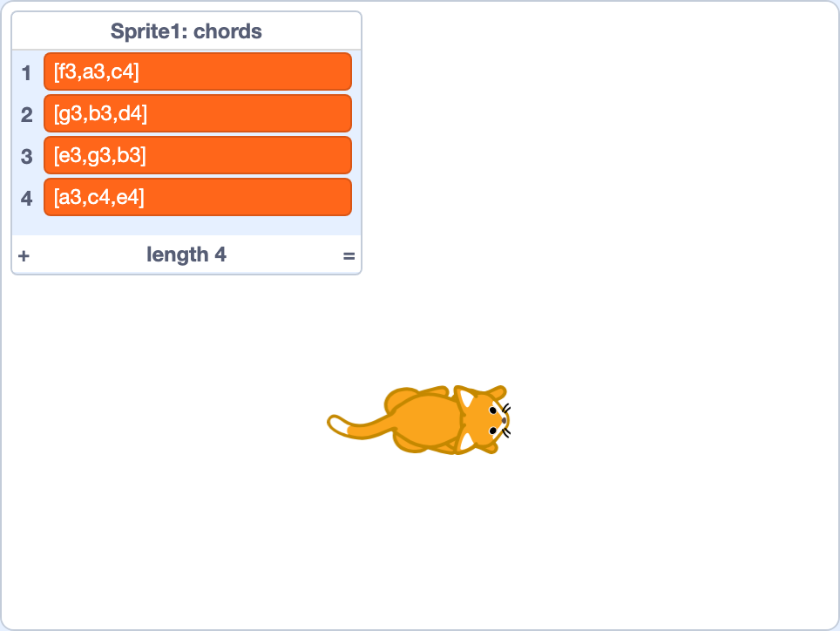The height and width of the screenshot is (631, 840).
Task: Select list item [g3,b3,d4]
Action: pos(198,113)
